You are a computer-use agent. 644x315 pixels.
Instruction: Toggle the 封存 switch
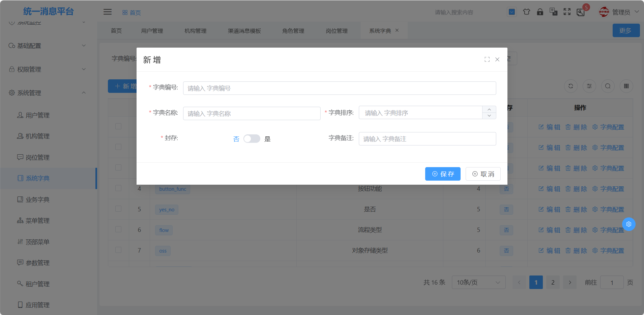pos(252,139)
